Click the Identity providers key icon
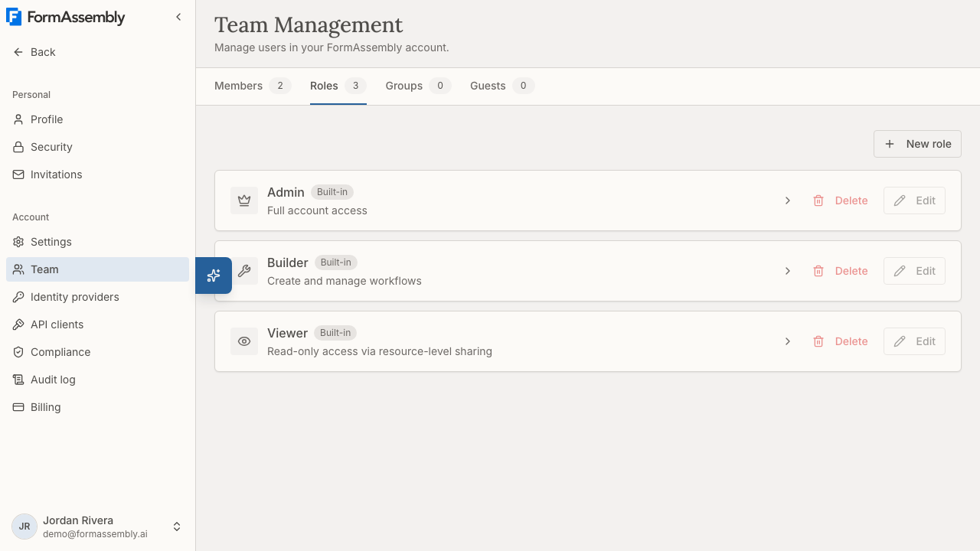The height and width of the screenshot is (551, 980). 18,297
